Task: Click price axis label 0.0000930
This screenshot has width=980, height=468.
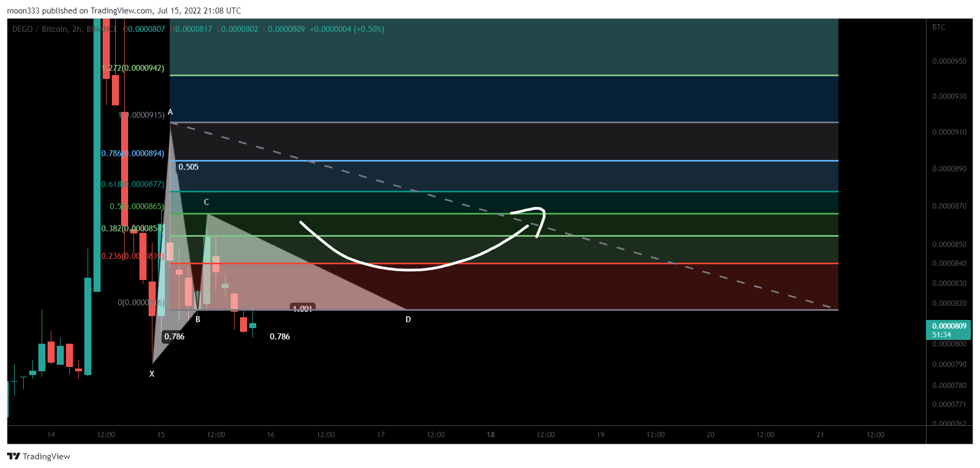Action: point(949,96)
